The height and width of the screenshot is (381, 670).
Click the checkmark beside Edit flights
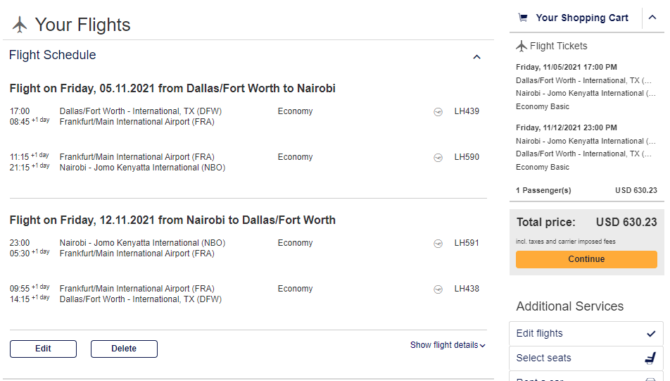pos(651,334)
